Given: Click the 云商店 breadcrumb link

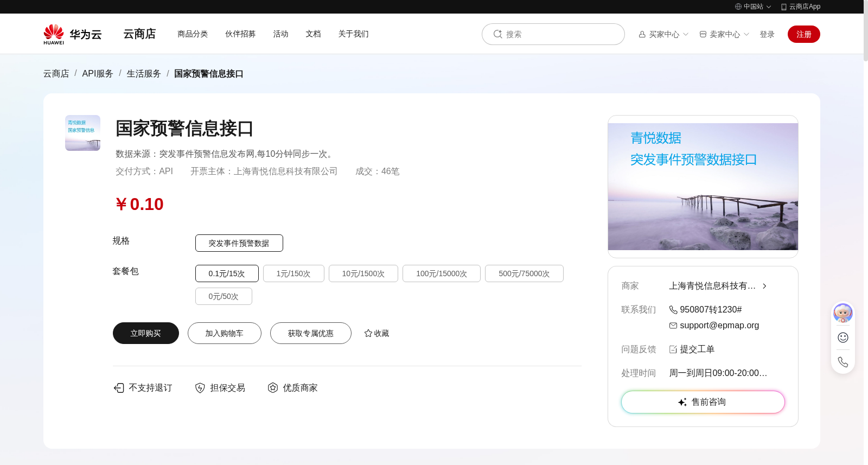Looking at the screenshot, I should coord(56,73).
